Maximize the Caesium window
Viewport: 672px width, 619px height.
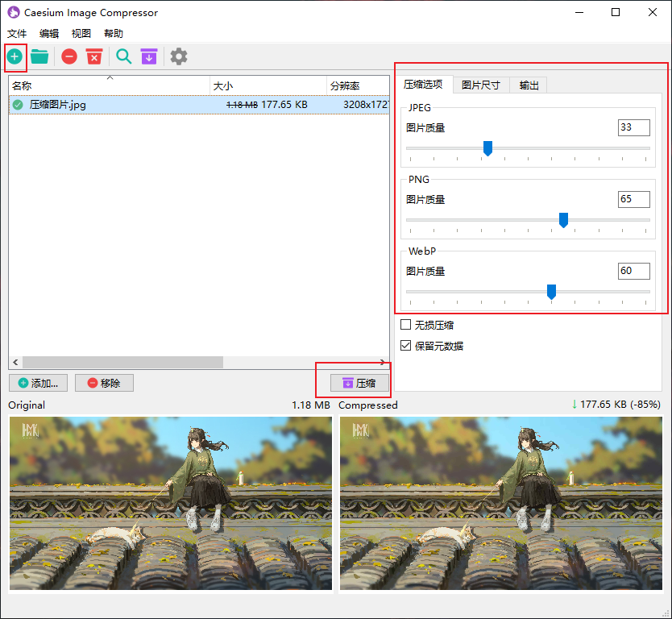point(616,12)
